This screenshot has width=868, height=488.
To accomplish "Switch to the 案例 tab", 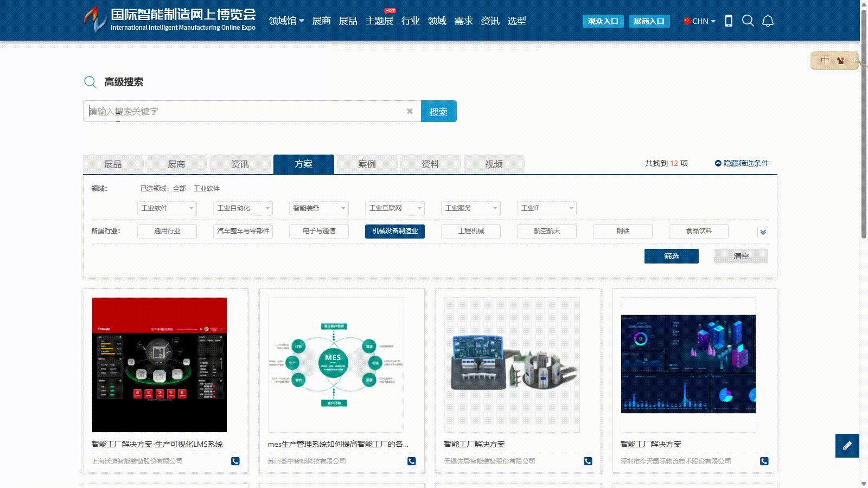I will point(367,164).
